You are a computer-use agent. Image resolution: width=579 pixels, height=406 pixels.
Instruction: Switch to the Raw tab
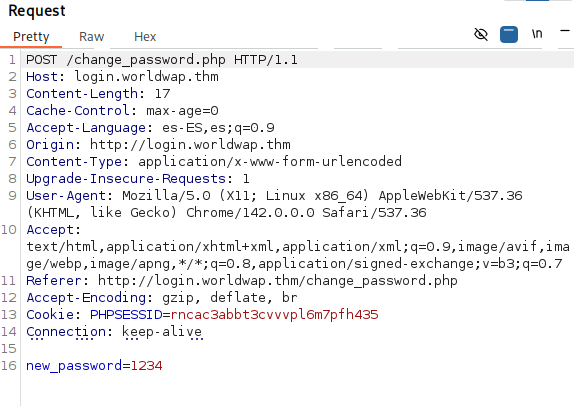[x=92, y=37]
